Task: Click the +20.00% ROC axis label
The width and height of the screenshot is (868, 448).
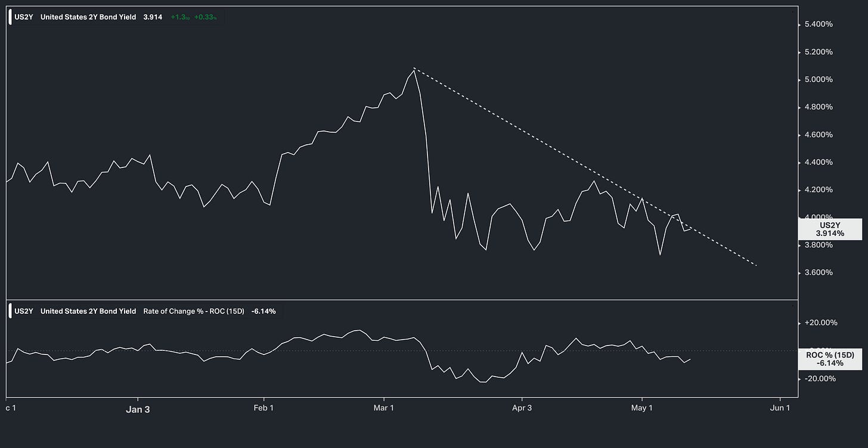Action: click(x=821, y=323)
